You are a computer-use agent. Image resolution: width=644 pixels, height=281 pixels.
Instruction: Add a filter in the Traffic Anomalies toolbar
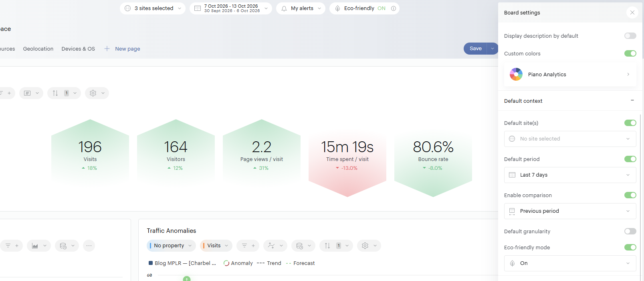pos(248,246)
